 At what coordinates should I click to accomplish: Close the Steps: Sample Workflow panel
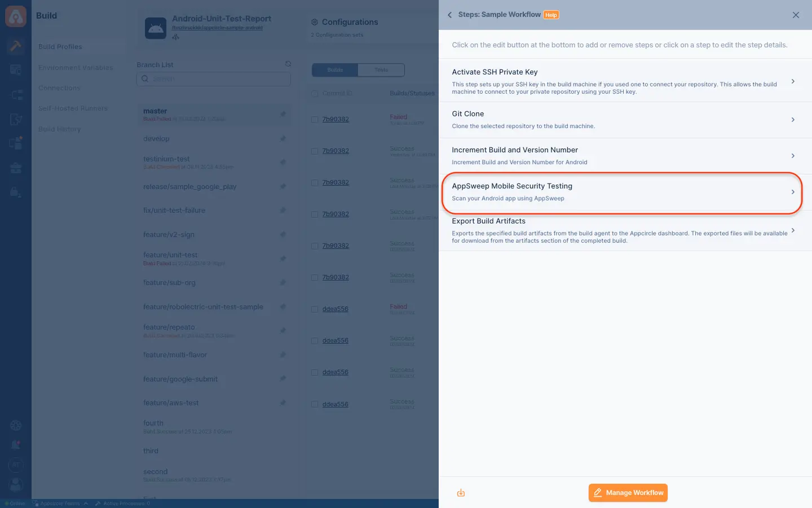point(796,15)
